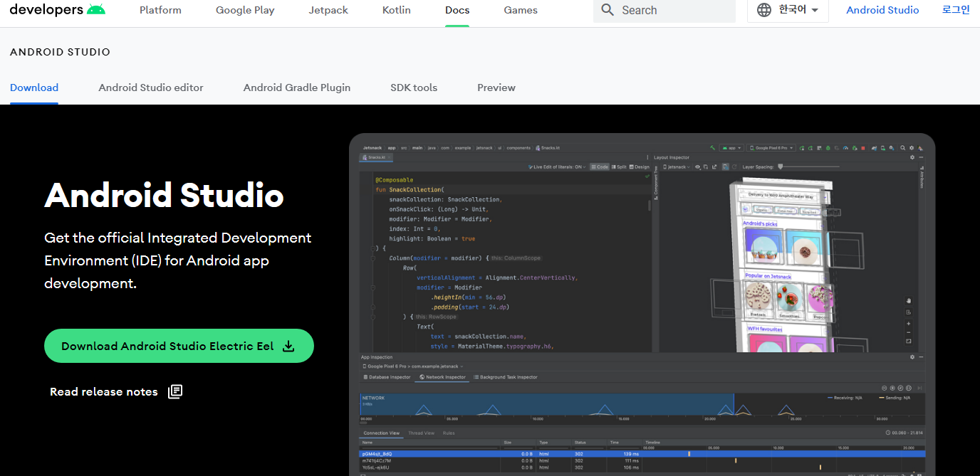
Task: Open the Kotlin navigation item
Action: pos(397,10)
